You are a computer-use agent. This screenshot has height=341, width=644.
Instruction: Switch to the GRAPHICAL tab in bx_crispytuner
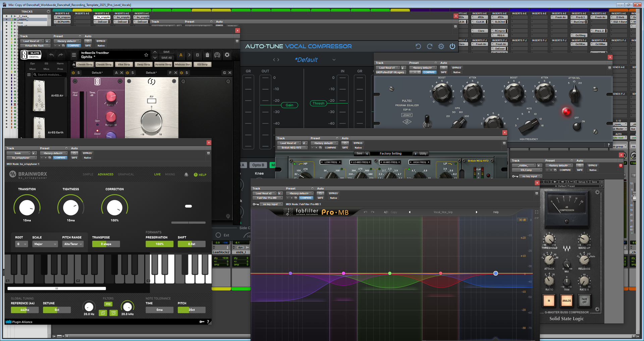click(126, 175)
